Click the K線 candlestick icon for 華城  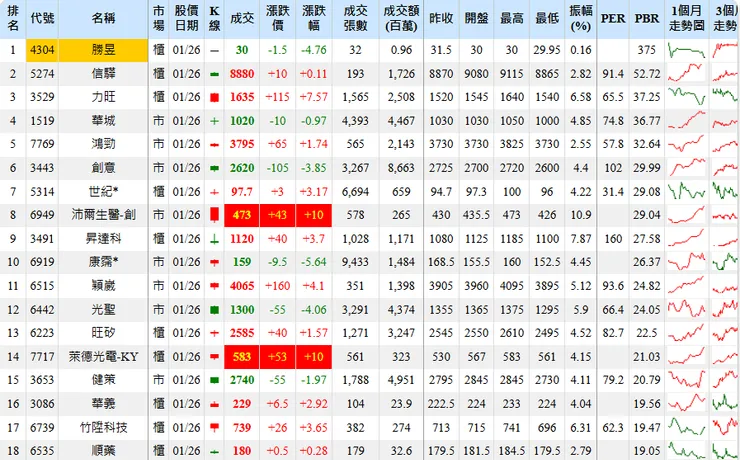214,121
